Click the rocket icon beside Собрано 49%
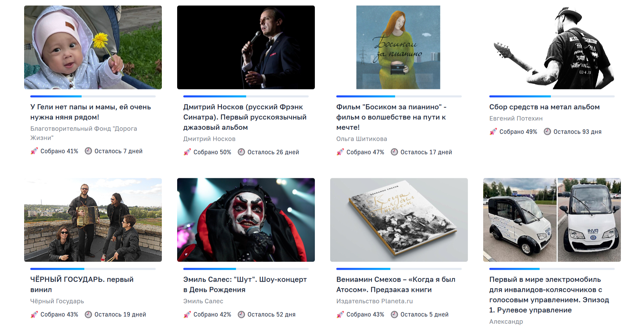The image size is (644, 327). pos(493,132)
